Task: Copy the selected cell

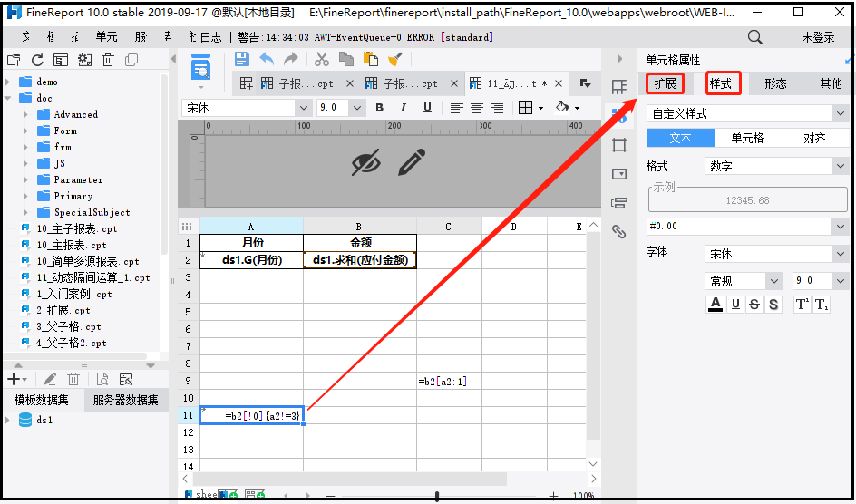Action: tap(346, 59)
